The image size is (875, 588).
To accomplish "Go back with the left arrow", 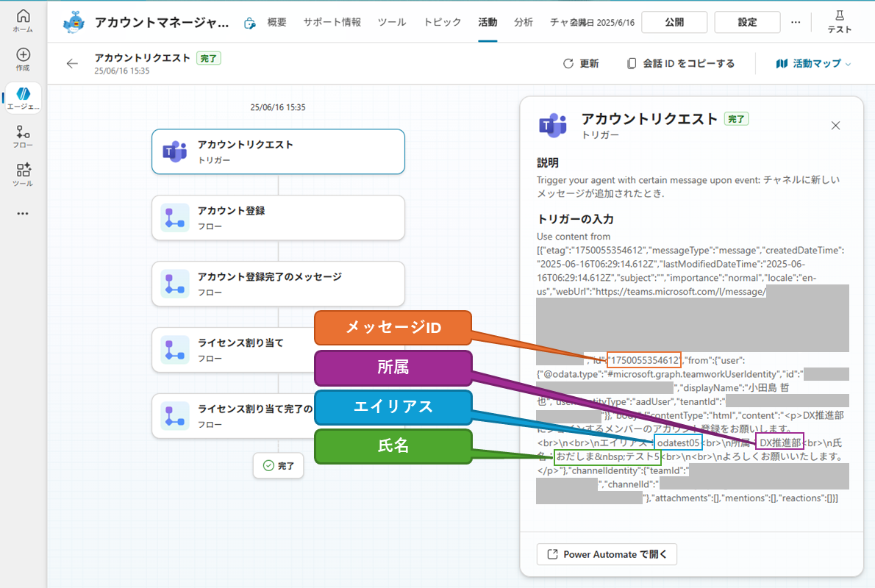I will coord(72,64).
